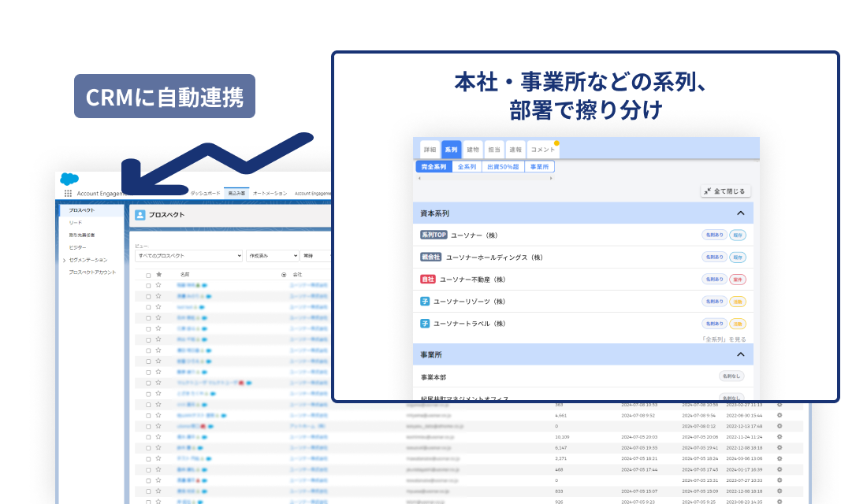The height and width of the screenshot is (504, 867).
Task: Switch to the 速報 tab
Action: click(515, 149)
